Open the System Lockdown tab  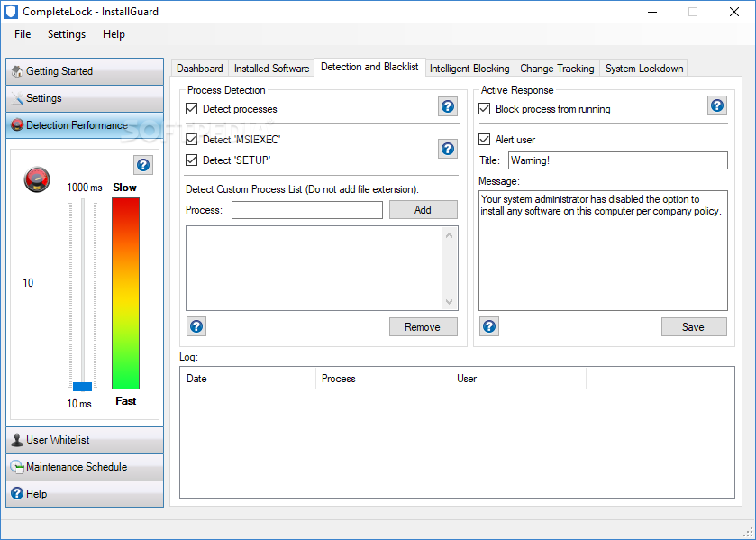(644, 69)
